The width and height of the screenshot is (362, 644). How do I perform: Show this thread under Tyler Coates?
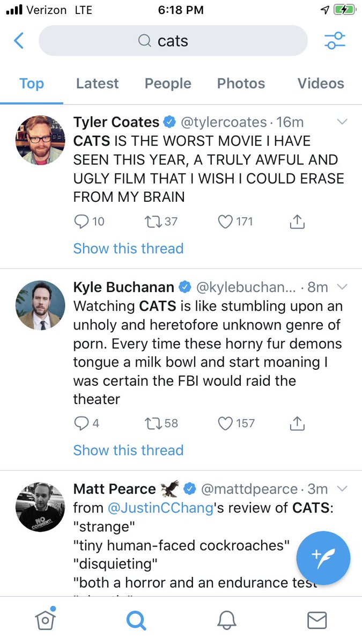click(128, 248)
